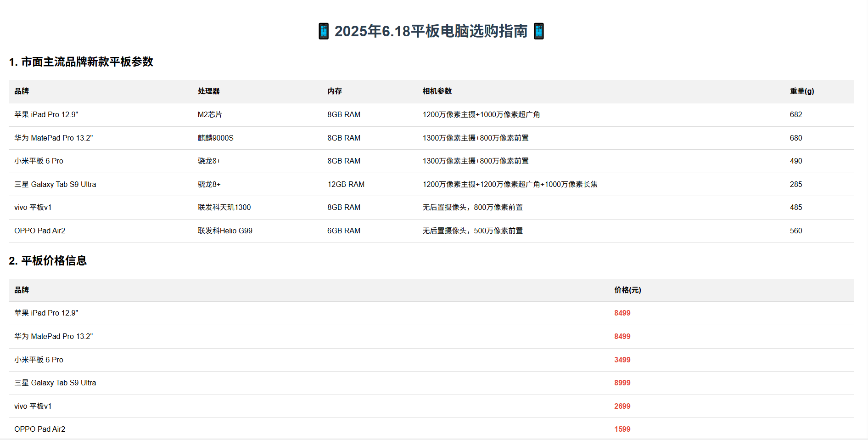Screen dimensions: 868x440
Task: Select heading 1. 市面主流品牌新款平板参数
Action: [x=81, y=62]
